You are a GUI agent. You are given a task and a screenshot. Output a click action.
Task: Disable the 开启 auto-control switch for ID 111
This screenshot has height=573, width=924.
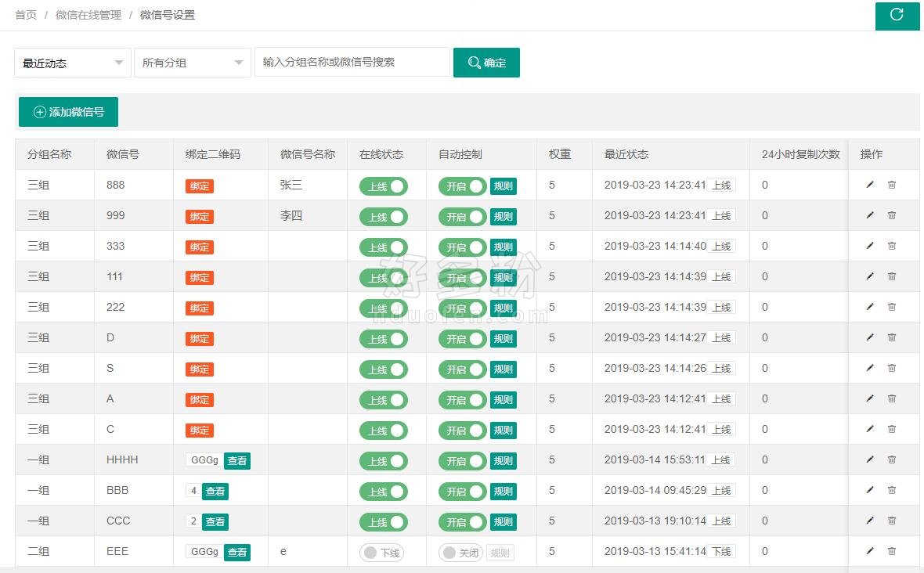tap(462, 278)
